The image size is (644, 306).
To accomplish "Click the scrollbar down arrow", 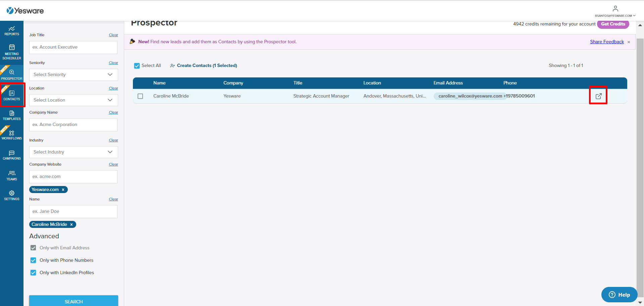I will point(640,302).
